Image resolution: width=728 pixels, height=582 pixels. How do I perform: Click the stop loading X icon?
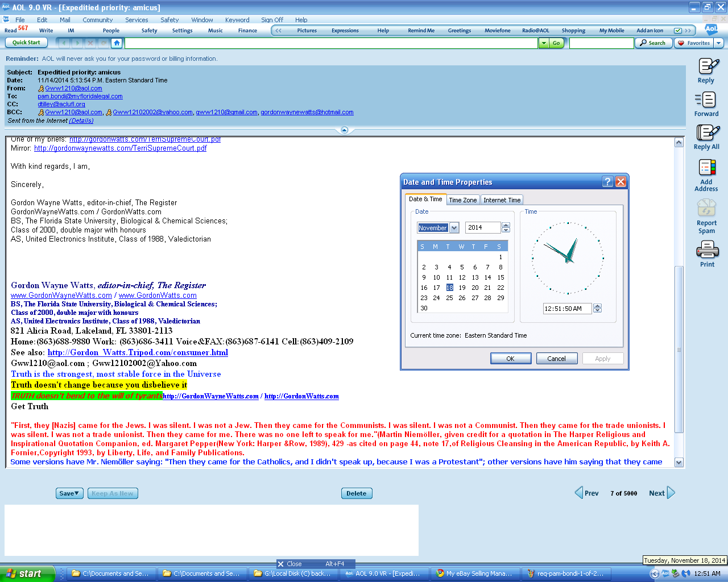[x=90, y=43]
